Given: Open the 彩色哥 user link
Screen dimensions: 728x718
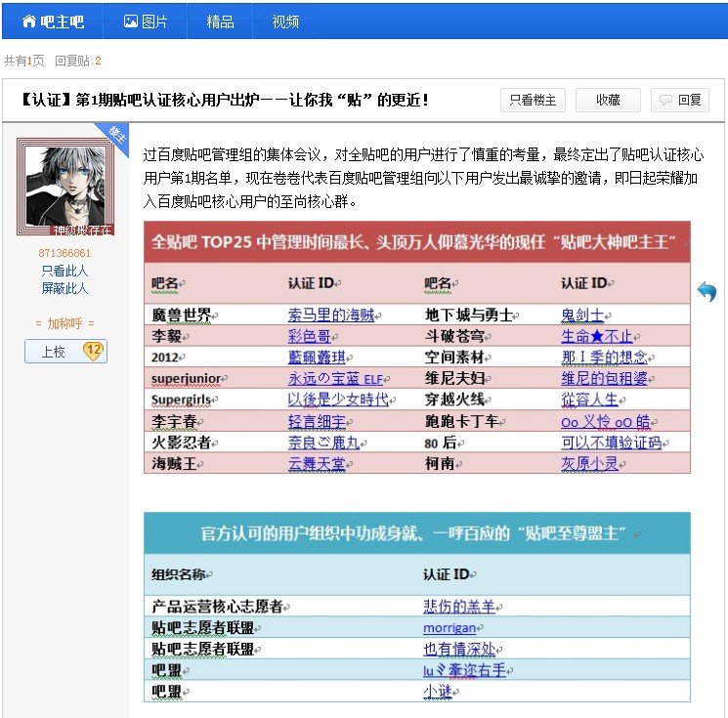Looking at the screenshot, I should click(x=309, y=336).
